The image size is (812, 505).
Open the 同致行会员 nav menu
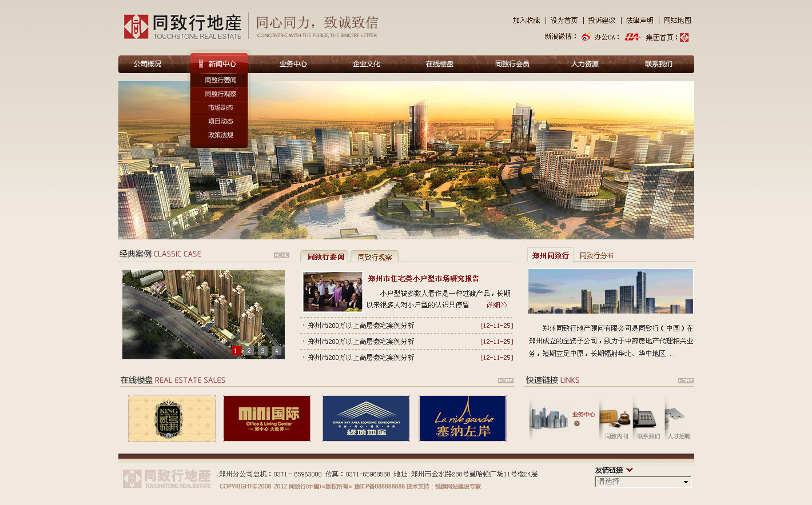[512, 64]
